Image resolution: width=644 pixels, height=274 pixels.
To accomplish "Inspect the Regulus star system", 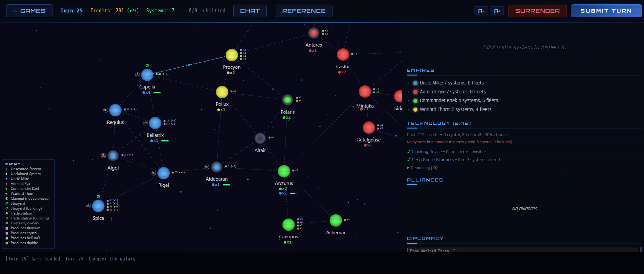I will (115, 110).
